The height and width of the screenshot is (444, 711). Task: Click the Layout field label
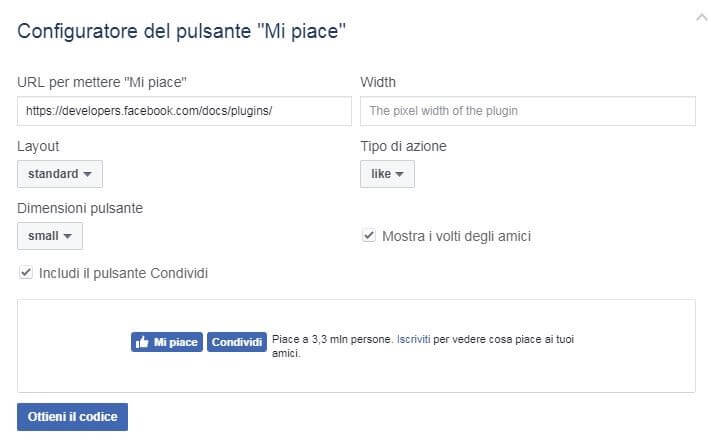tap(38, 146)
